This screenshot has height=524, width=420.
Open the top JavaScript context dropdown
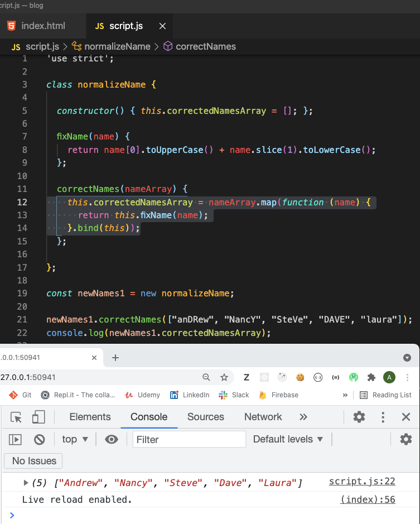tap(75, 439)
